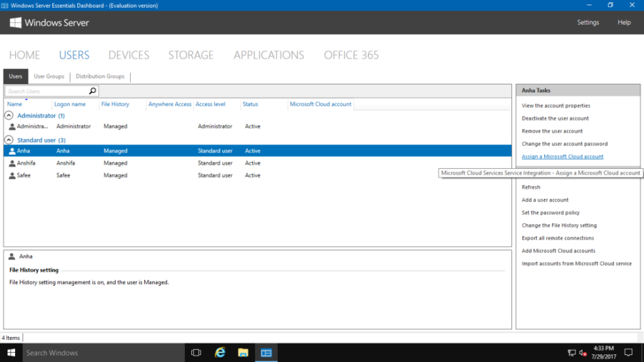Click Assign a Microsoft Cloud account
The width and height of the screenshot is (644, 362).
pos(563,157)
